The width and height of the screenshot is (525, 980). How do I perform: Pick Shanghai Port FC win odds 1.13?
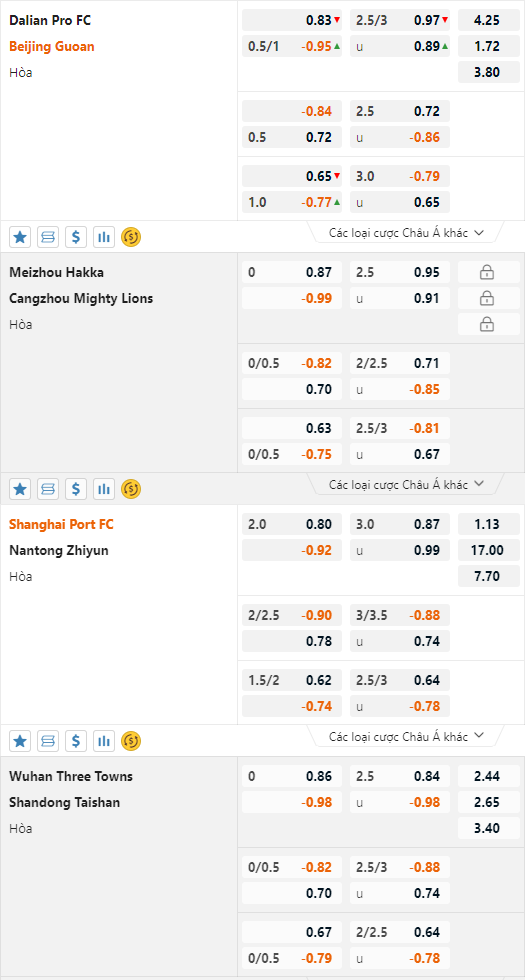pyautogui.click(x=489, y=524)
